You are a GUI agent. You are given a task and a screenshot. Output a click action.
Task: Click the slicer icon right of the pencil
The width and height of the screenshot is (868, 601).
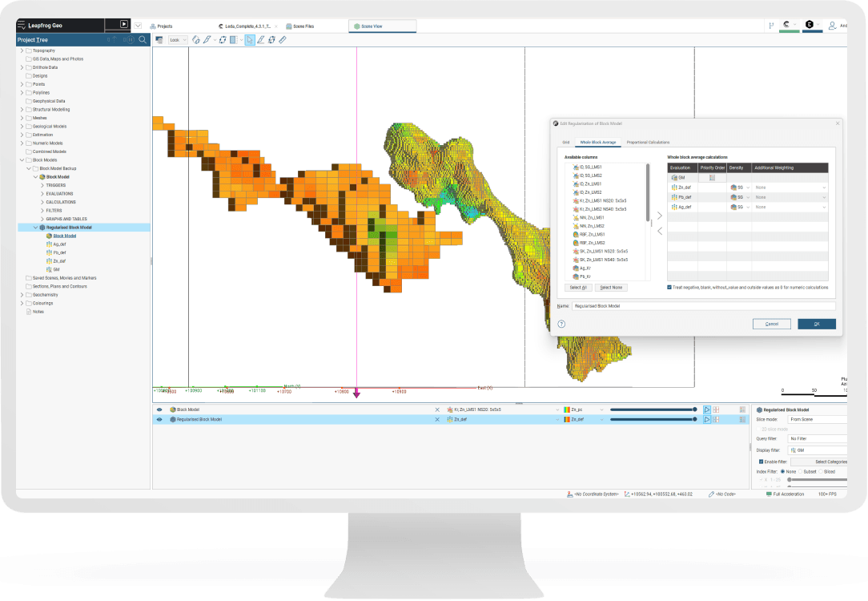tap(222, 40)
